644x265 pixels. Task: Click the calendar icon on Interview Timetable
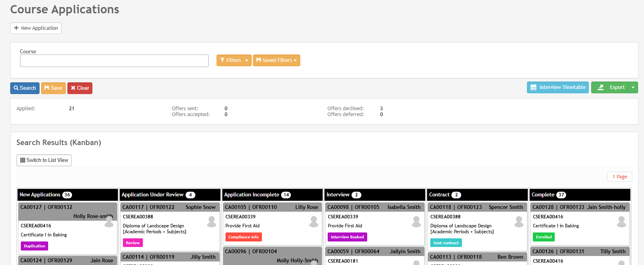point(533,87)
